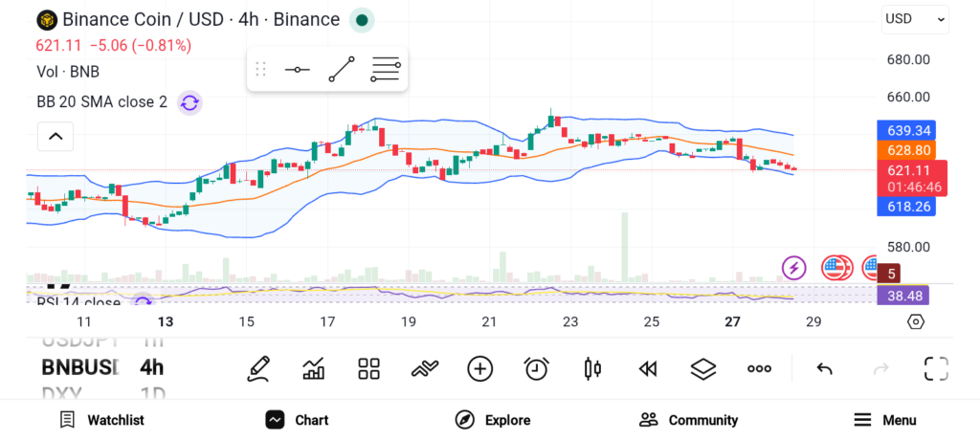The width and height of the screenshot is (980, 441).
Task: Tap the plus circle add icon
Action: (x=479, y=369)
